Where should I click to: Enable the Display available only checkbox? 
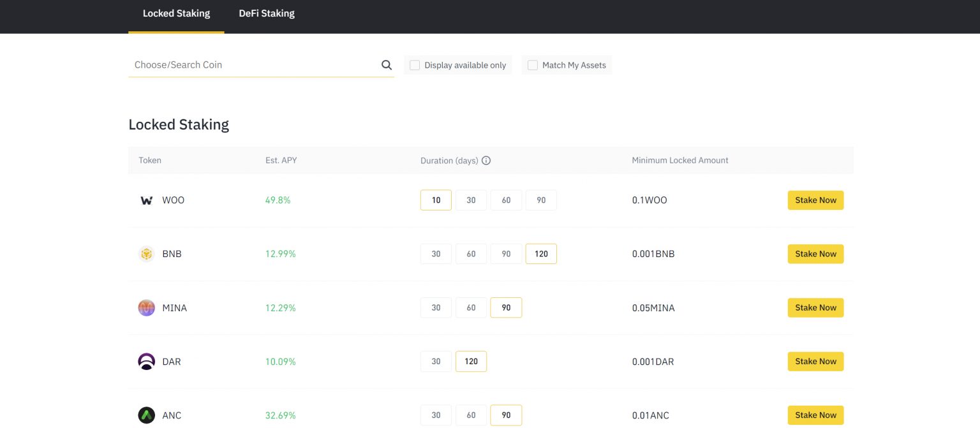click(x=414, y=64)
